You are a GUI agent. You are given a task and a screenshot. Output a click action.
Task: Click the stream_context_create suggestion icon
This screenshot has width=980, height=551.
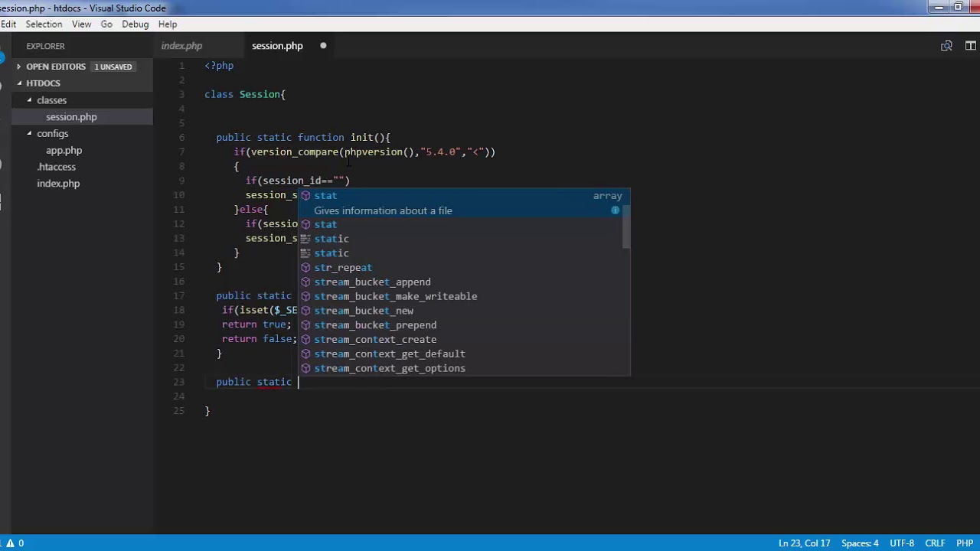[x=305, y=340]
